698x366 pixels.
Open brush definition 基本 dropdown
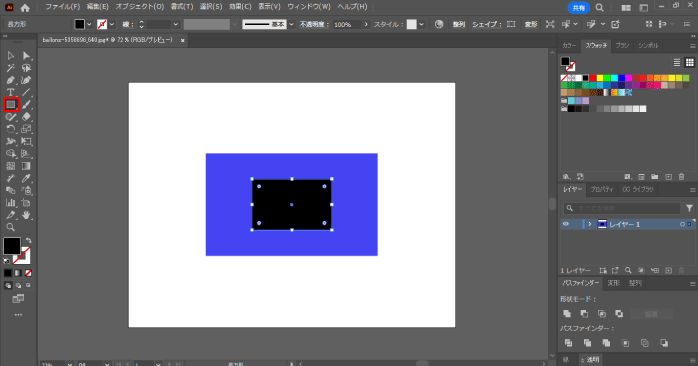click(x=292, y=24)
